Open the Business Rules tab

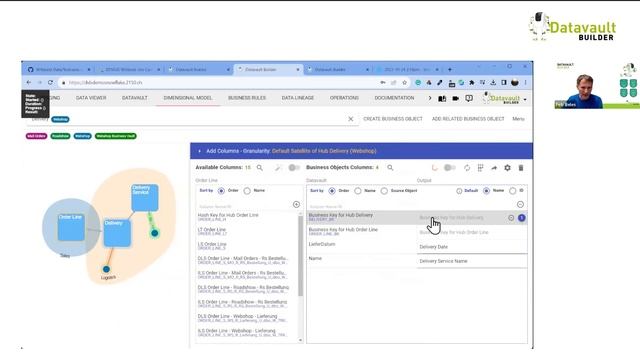coord(247,98)
